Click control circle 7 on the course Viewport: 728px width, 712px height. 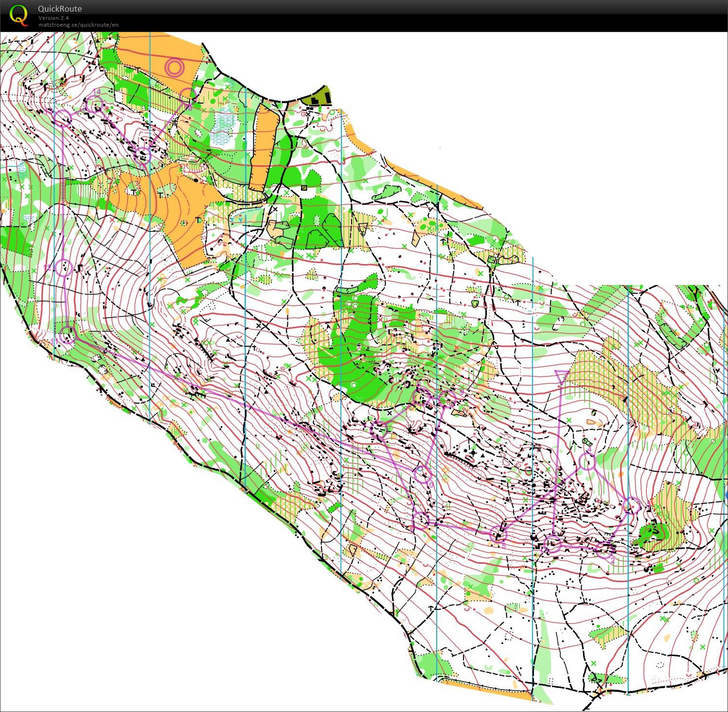click(x=379, y=429)
